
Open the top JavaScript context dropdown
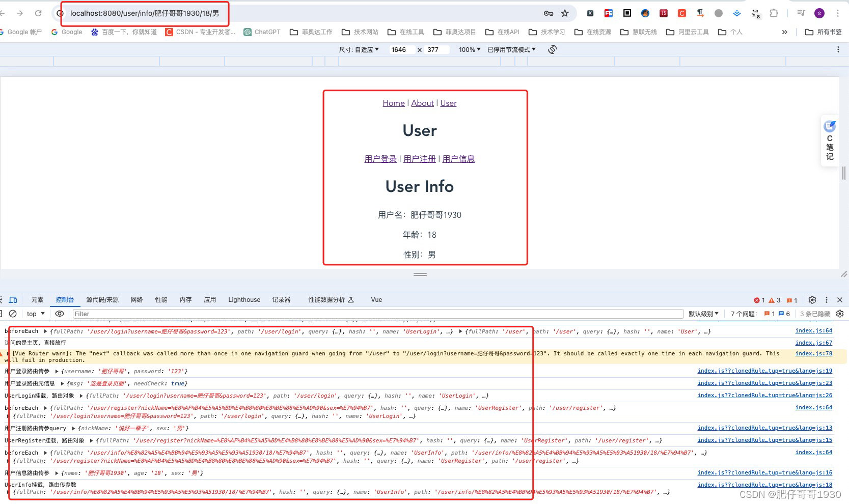coord(36,314)
